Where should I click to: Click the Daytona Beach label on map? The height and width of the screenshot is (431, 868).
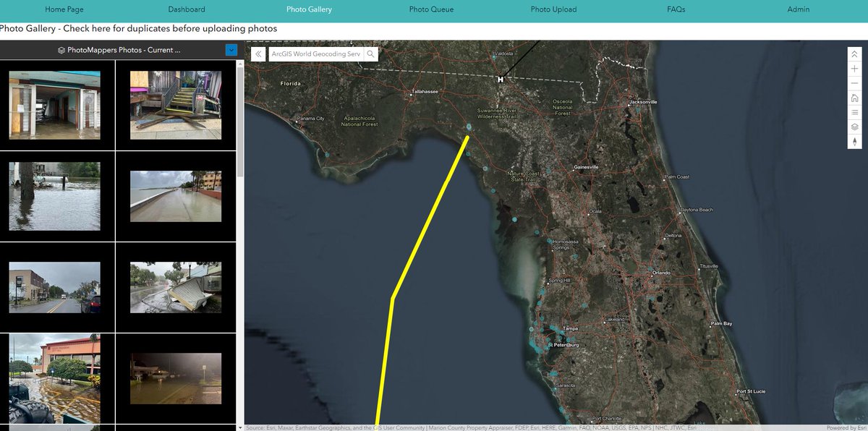click(x=697, y=210)
